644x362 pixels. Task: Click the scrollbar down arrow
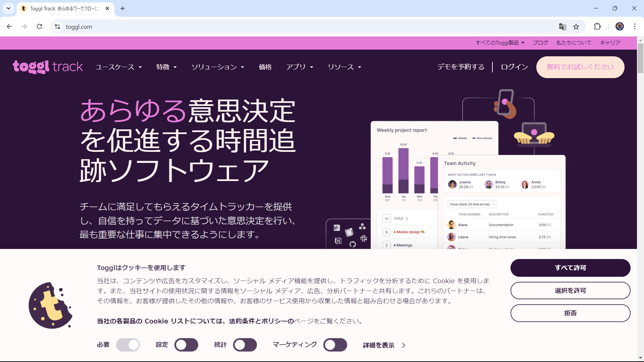coord(640,358)
